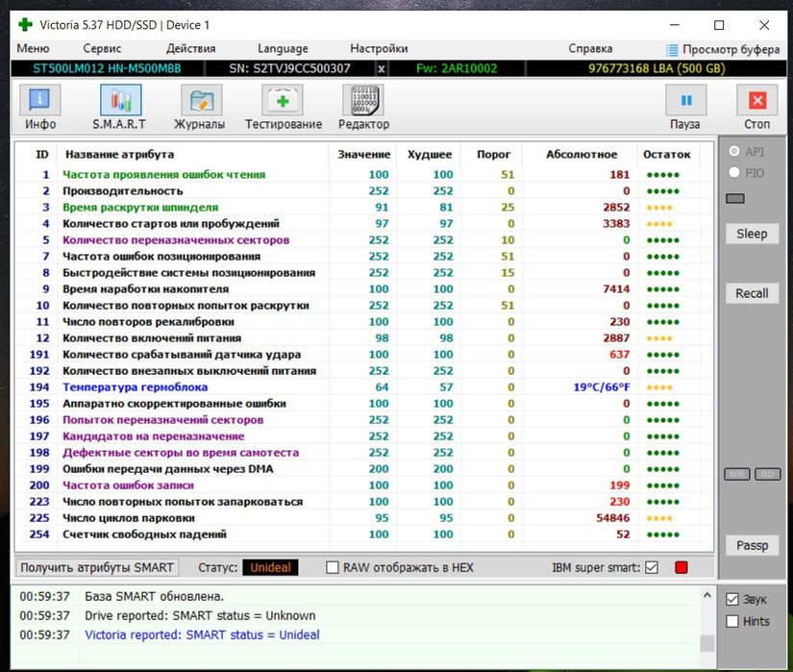Click log line Drive reported: SMART status = Unknown
This screenshot has width=793, height=672.
pyautogui.click(x=200, y=615)
